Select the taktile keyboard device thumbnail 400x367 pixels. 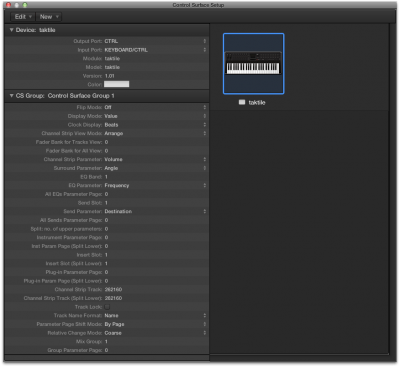(253, 64)
